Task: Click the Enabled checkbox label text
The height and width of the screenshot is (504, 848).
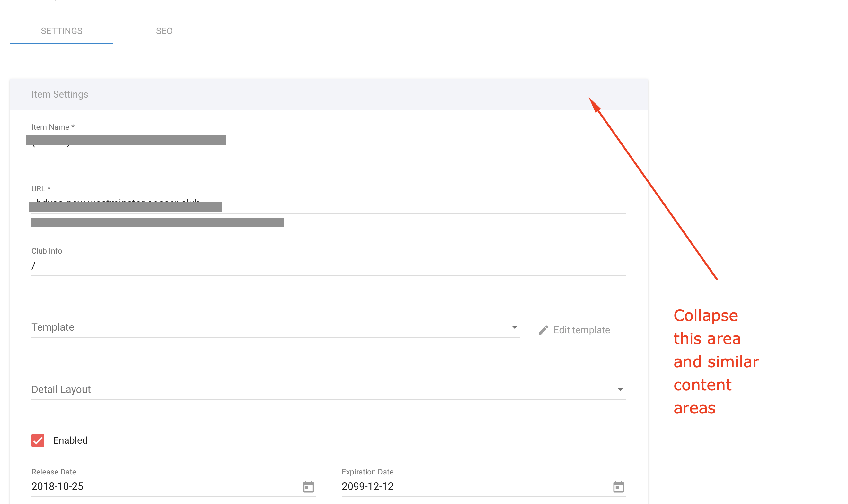Action: pyautogui.click(x=70, y=440)
